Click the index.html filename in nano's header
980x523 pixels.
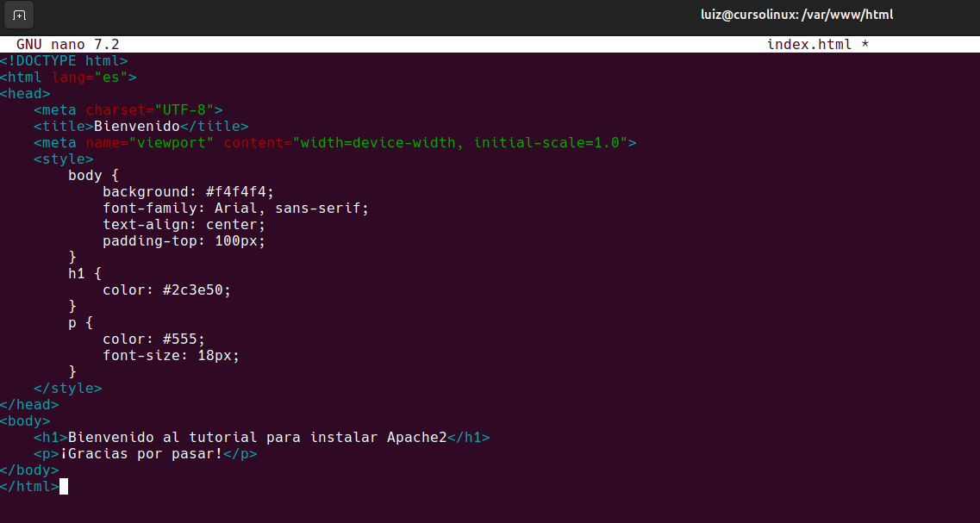pos(808,44)
